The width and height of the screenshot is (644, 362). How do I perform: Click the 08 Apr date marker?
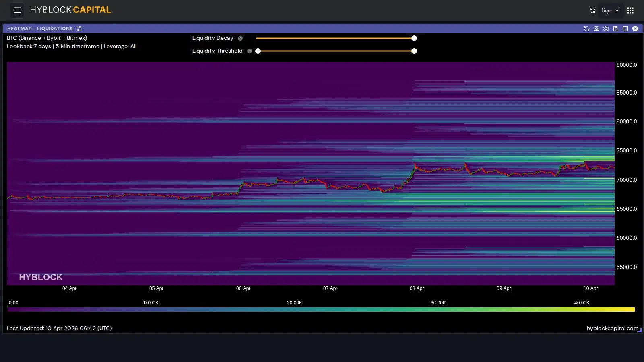[x=417, y=288]
